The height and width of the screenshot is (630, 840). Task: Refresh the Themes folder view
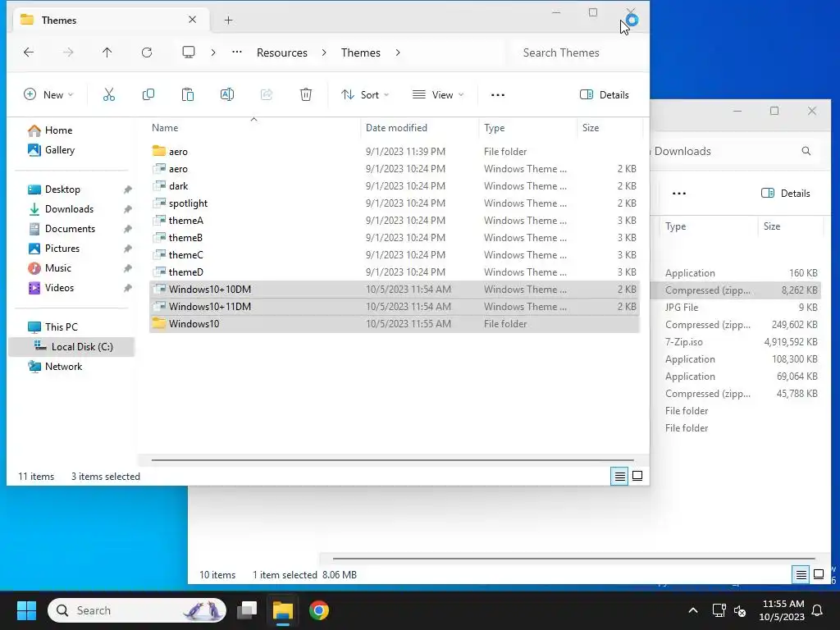click(147, 52)
